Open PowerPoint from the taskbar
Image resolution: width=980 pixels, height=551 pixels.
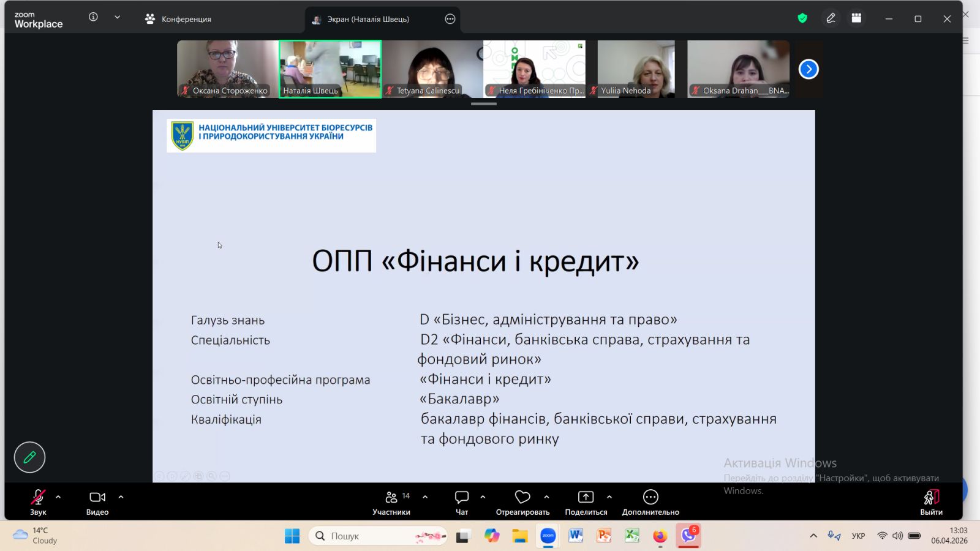click(x=604, y=536)
